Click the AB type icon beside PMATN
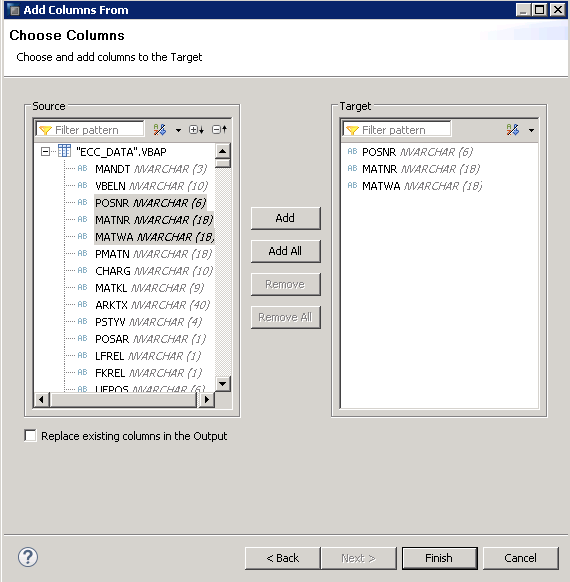This screenshot has height=582, width=570. click(82, 253)
